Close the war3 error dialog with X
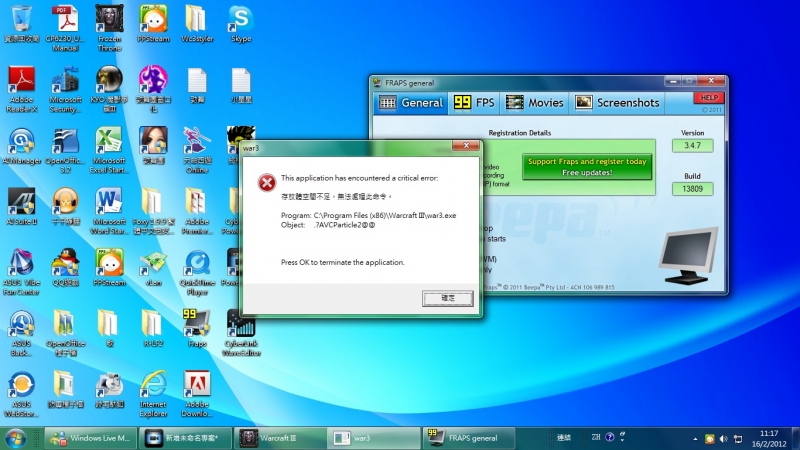This screenshot has width=800, height=450. pyautogui.click(x=466, y=146)
